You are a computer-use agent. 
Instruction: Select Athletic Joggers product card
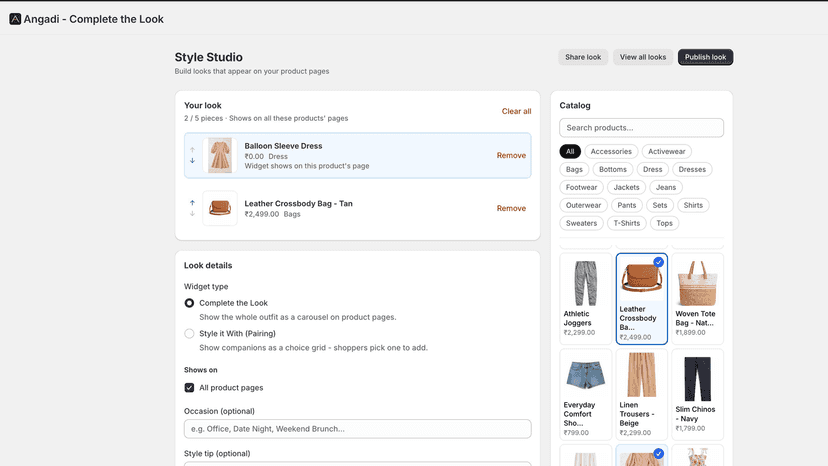pyautogui.click(x=585, y=299)
